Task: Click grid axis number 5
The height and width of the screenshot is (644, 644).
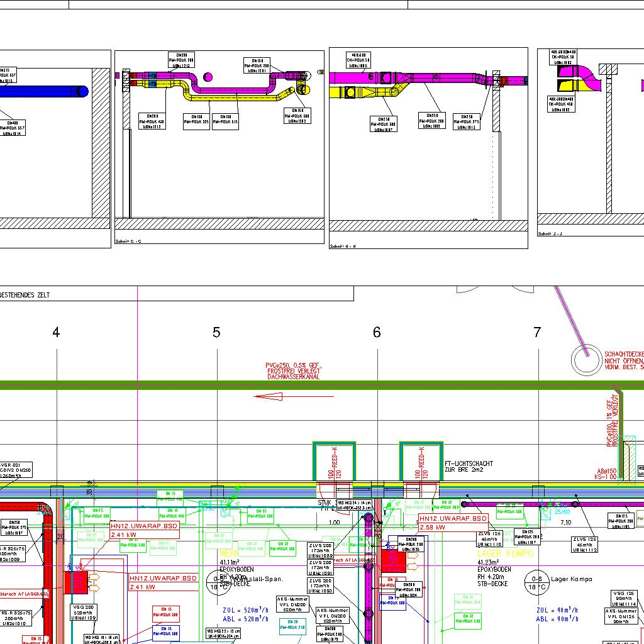Action: 216,333
